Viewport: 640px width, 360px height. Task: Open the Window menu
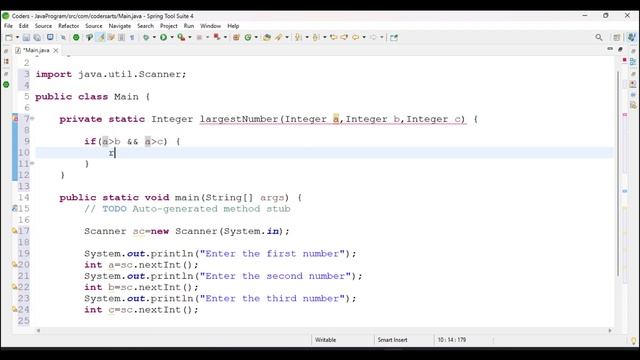(x=210, y=26)
